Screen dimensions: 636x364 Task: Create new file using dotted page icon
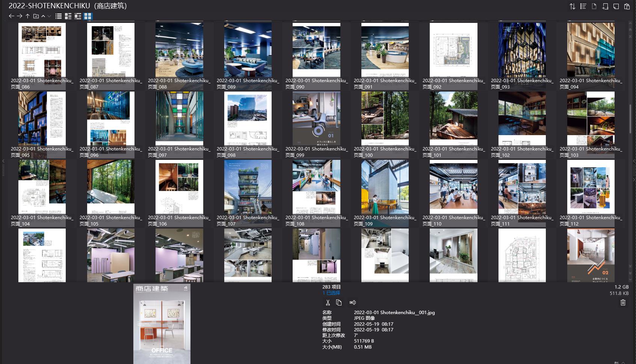[x=594, y=6]
